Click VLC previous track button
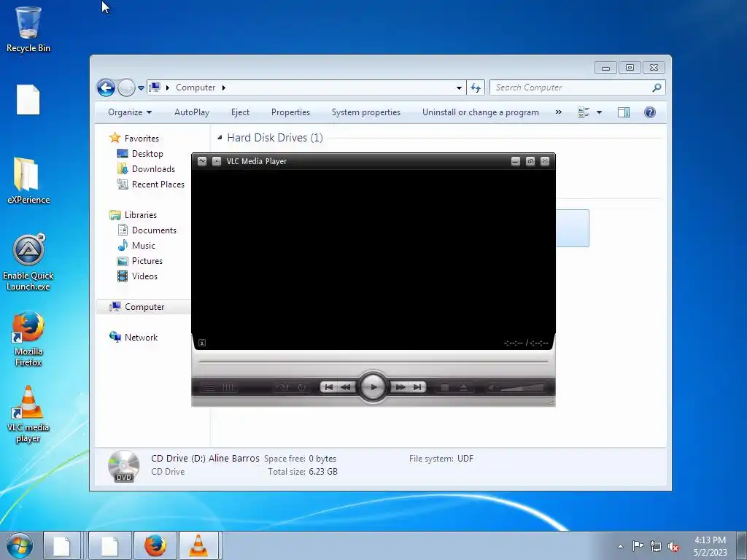 pyautogui.click(x=329, y=387)
